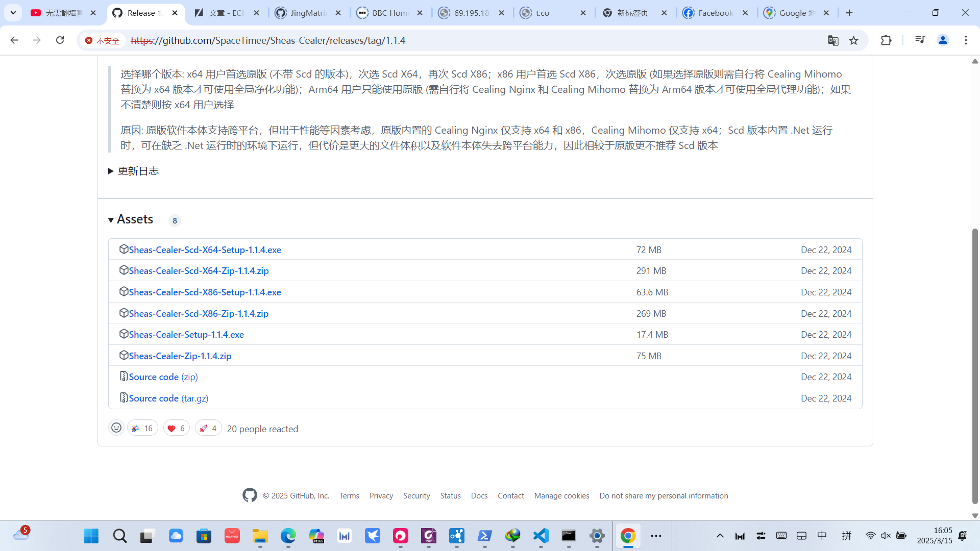980x551 pixels.
Task: Click the page vertical scrollbar thumb
Action: [975, 366]
